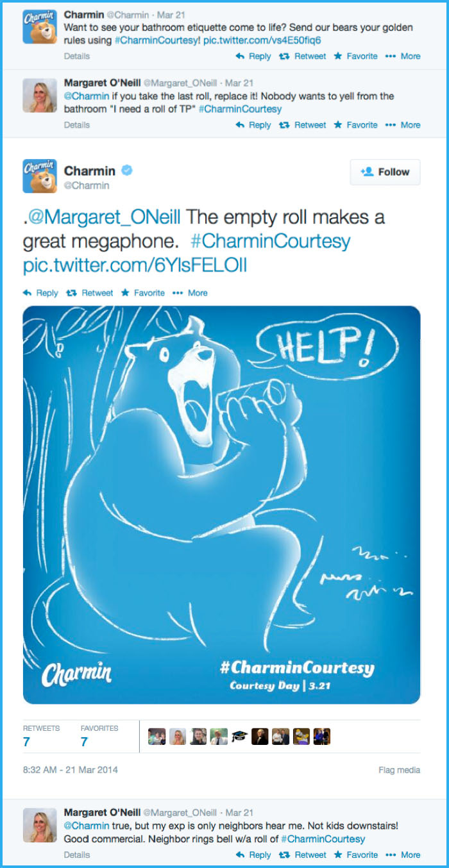449x868 pixels.
Task: Open the pic.twitter.com/6YlsFELOll link
Action: click(135, 265)
